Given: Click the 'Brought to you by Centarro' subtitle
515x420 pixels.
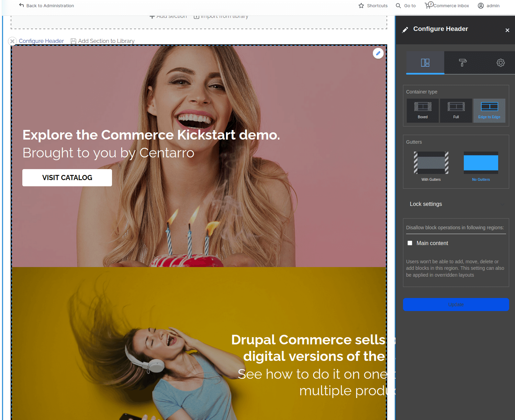Looking at the screenshot, I should [108, 153].
